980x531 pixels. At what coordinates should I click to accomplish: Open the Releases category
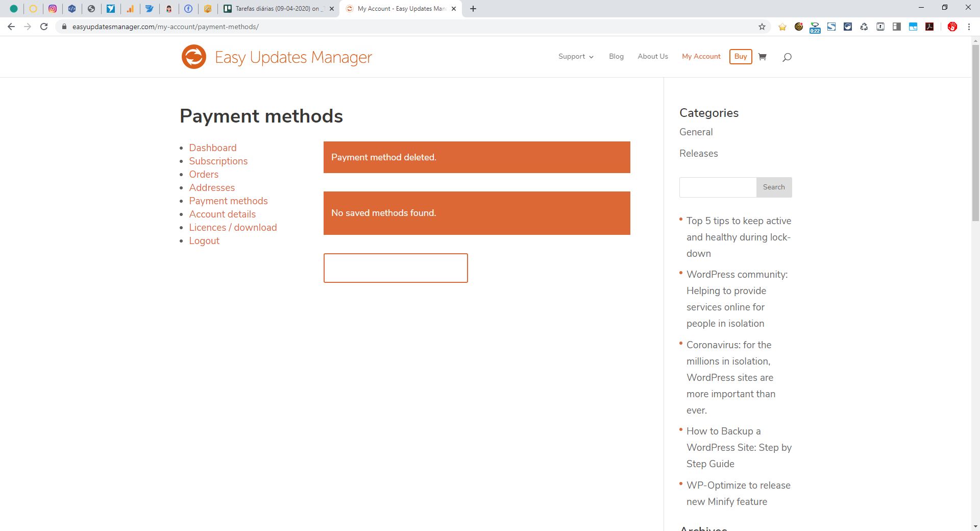point(698,153)
